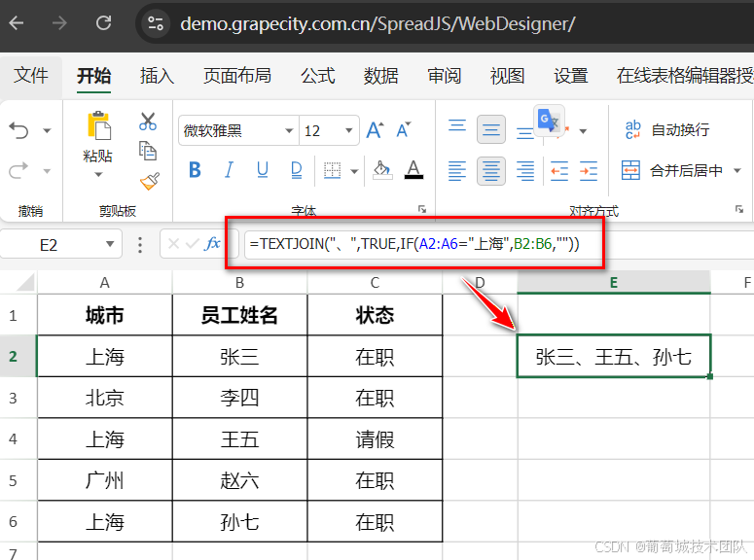Open font name dropdown 微软雅黑

tap(289, 130)
